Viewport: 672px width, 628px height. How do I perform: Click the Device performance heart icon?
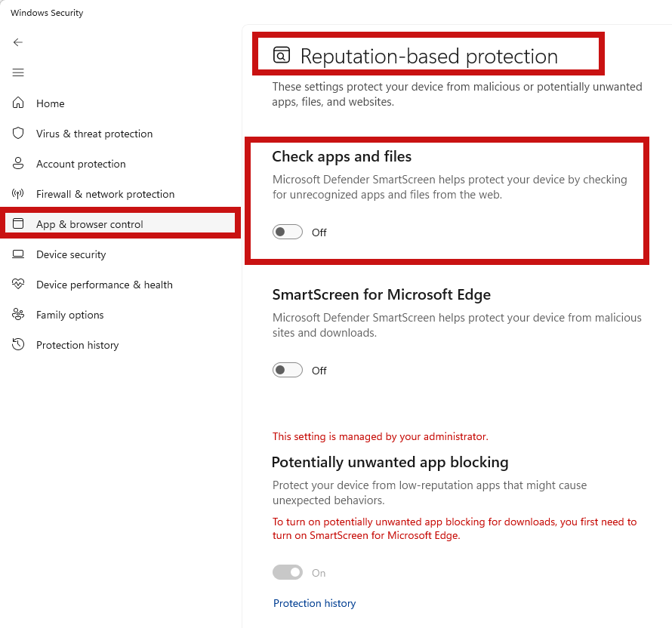point(19,285)
